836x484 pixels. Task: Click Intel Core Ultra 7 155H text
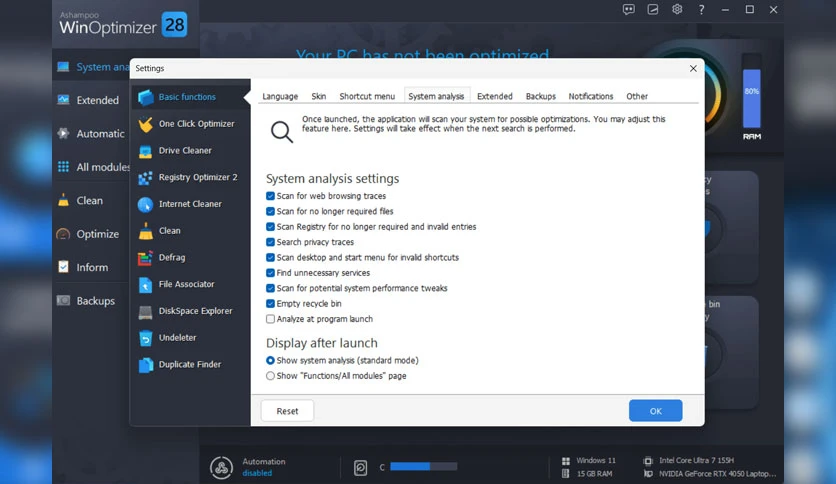tap(696, 461)
